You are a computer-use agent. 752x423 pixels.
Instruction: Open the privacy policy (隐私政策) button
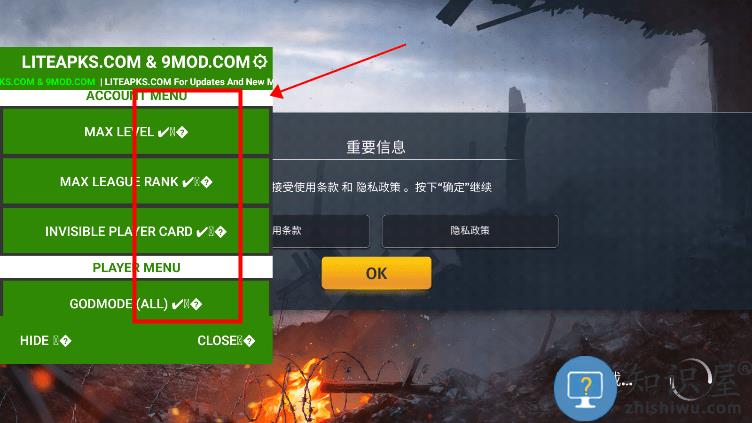click(x=470, y=231)
